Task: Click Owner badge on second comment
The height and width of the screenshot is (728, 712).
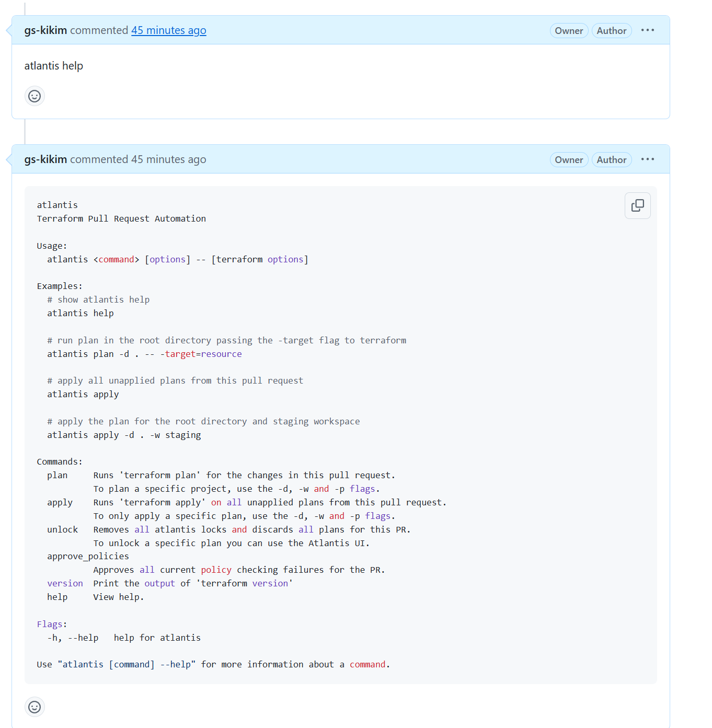Action: pos(569,160)
